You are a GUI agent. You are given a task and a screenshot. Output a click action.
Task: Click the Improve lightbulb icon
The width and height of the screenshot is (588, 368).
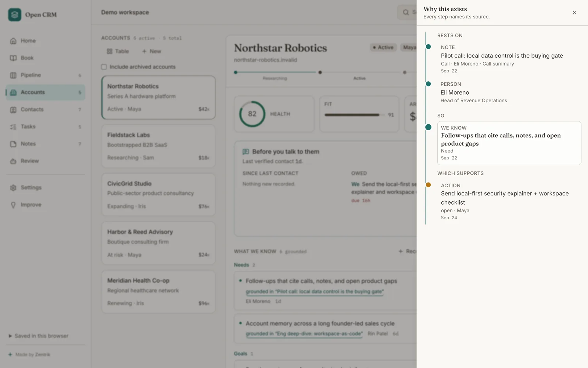coord(13,205)
